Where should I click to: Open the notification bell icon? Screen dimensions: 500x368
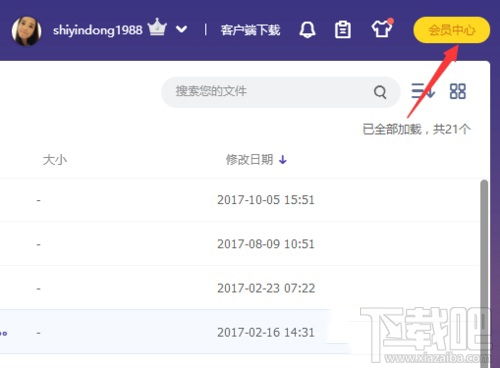tap(307, 30)
